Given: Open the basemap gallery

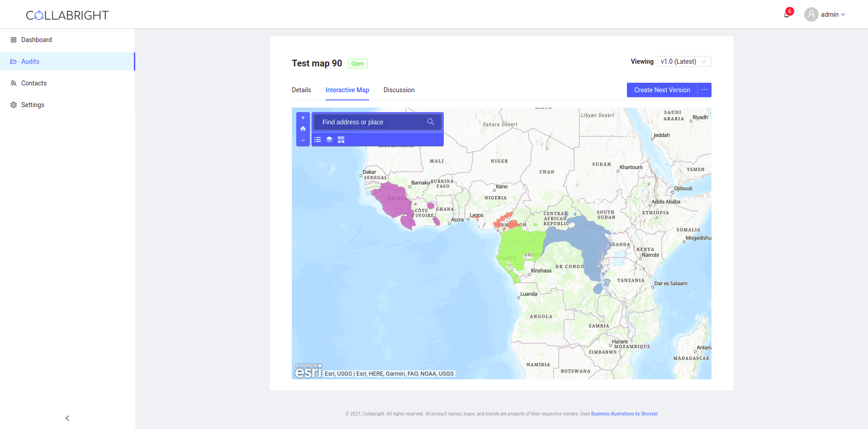Looking at the screenshot, I should [x=341, y=140].
